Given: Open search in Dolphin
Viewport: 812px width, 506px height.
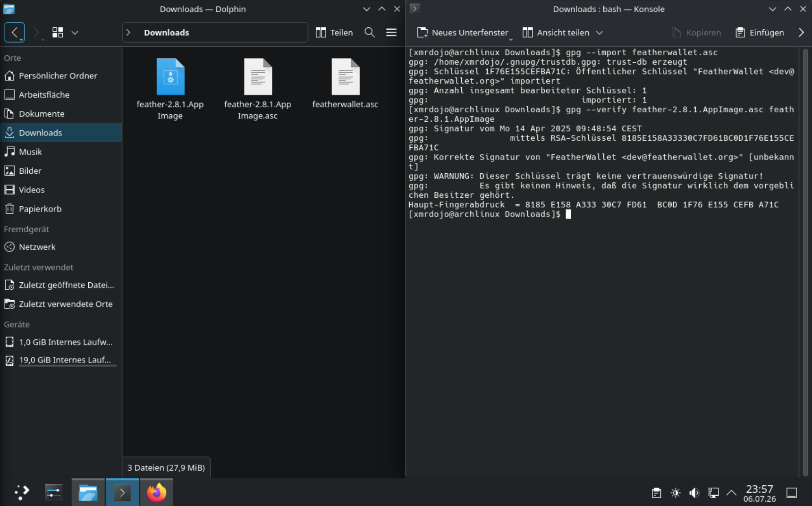Looking at the screenshot, I should click(370, 33).
